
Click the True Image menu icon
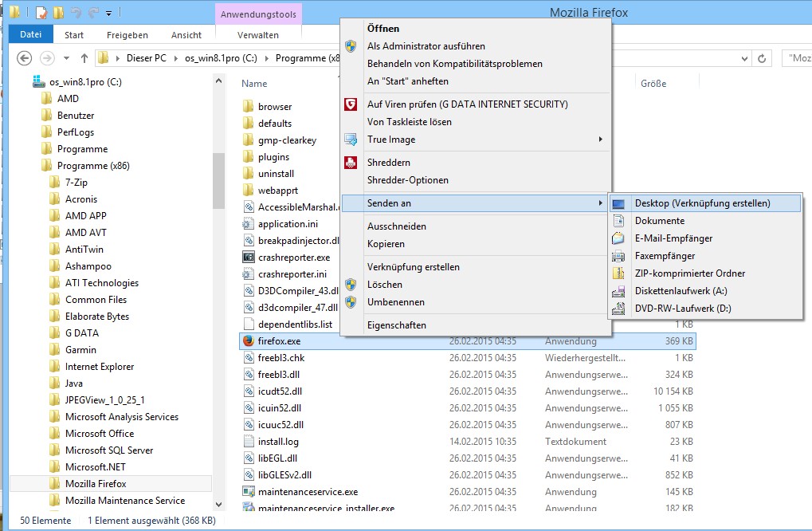351,140
